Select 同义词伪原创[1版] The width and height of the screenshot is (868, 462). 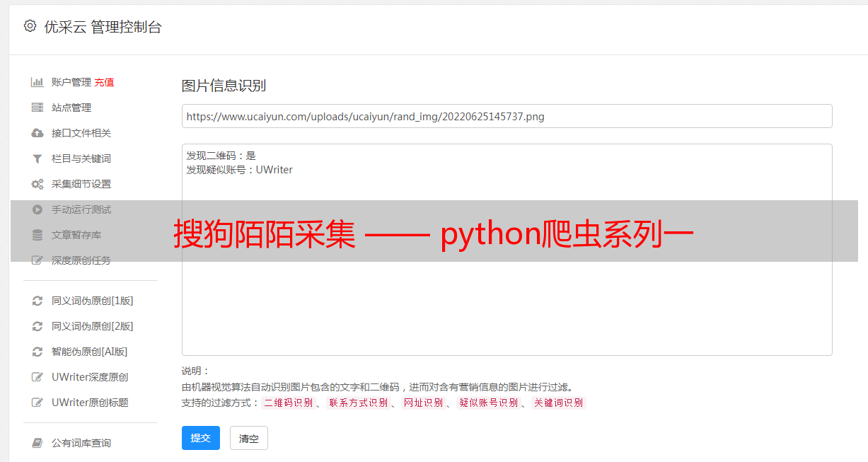[x=93, y=301]
